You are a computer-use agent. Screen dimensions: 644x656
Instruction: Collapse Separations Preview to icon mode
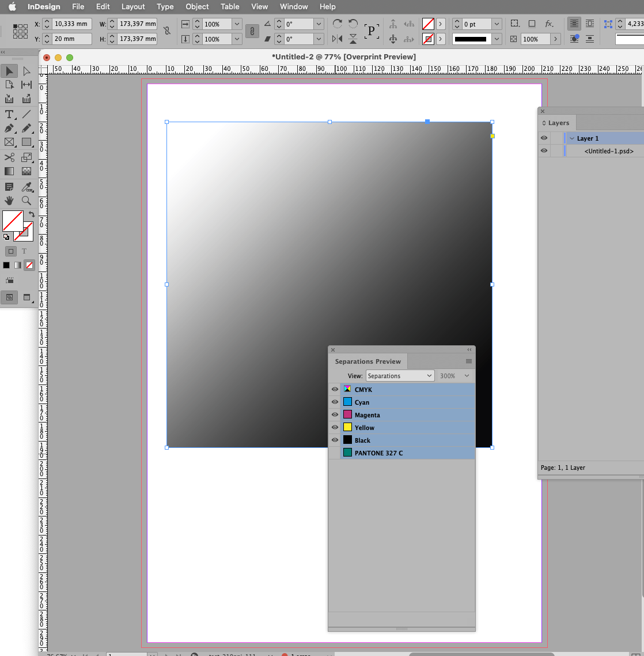(x=469, y=349)
